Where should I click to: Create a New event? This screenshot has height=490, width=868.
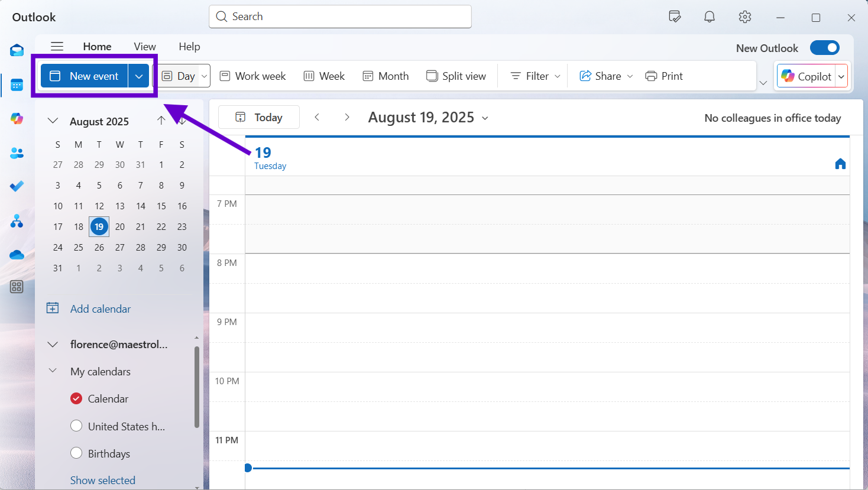click(x=85, y=76)
